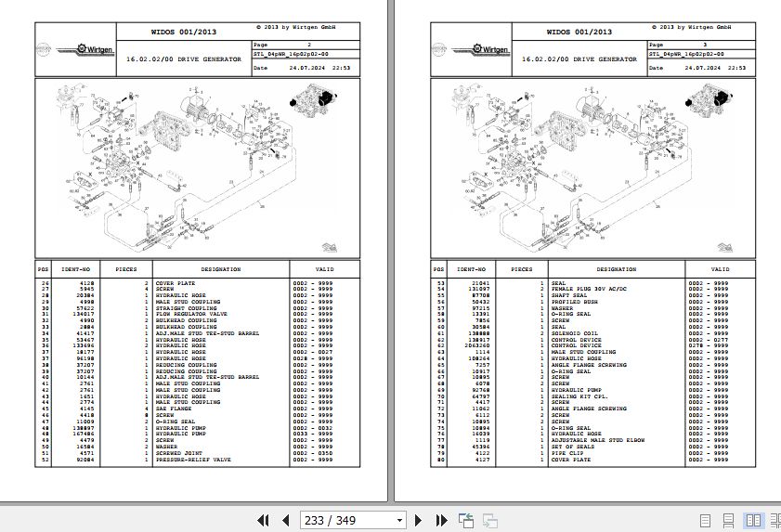Click ident number 2063260
The image size is (781, 532).
[477, 345]
